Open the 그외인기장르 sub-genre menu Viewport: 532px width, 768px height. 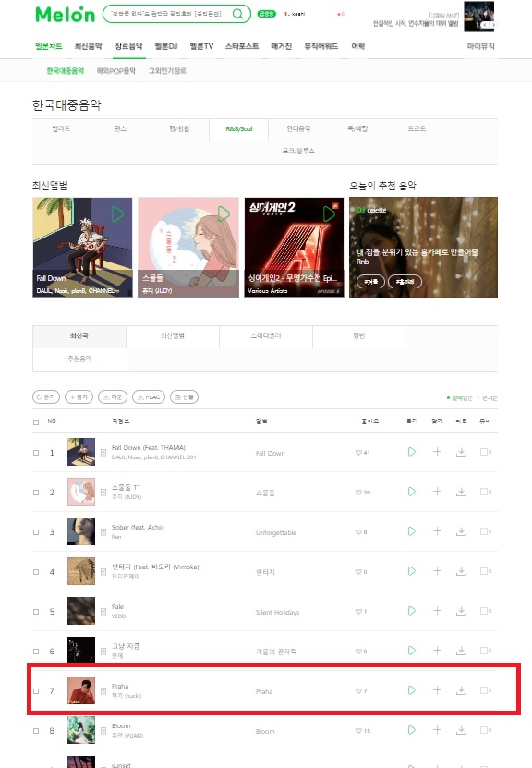click(x=167, y=71)
